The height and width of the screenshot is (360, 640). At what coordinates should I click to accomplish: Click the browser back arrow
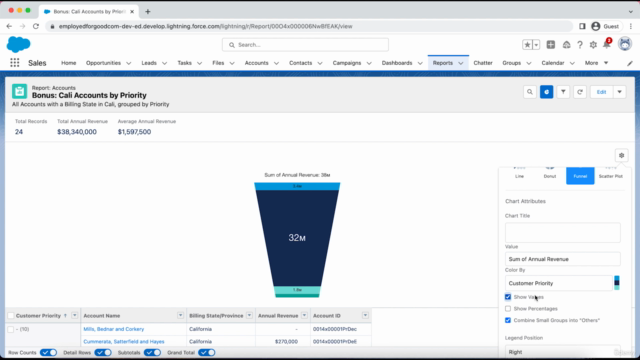coord(9,26)
